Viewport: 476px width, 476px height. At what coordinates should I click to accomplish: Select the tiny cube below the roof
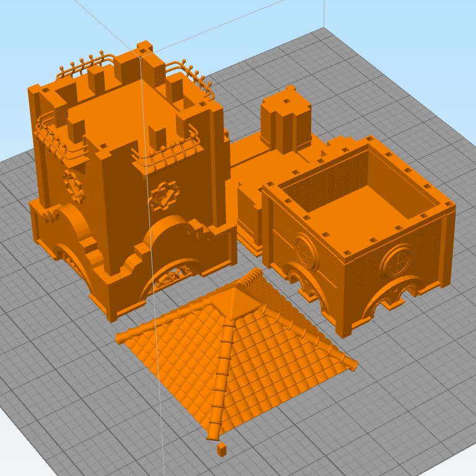[x=222, y=449]
